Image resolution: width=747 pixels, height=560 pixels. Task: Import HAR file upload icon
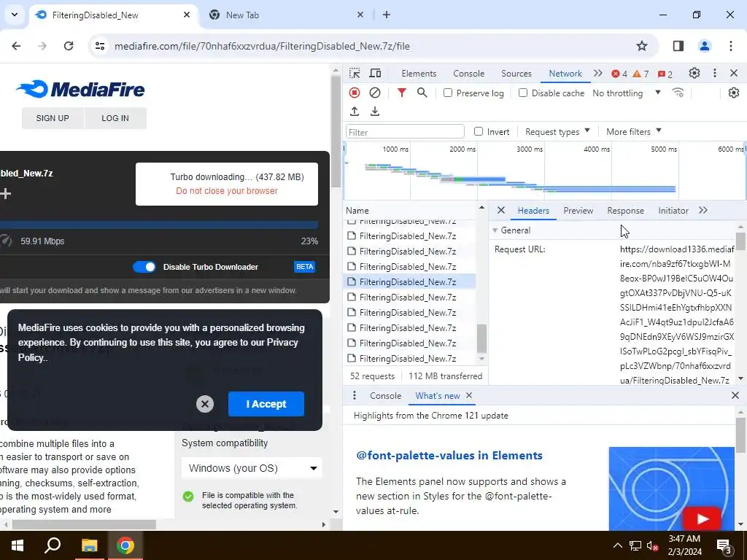coord(355,112)
